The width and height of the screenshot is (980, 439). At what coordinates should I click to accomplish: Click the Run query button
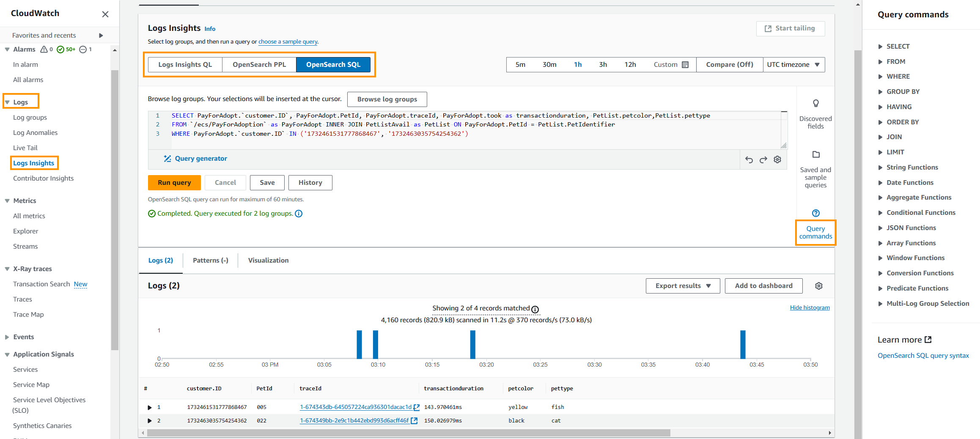pos(174,183)
